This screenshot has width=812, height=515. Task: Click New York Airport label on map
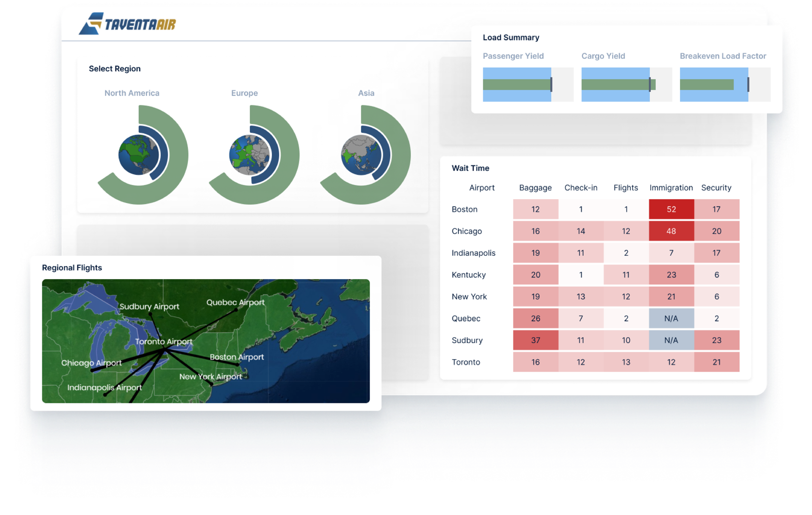coord(210,377)
